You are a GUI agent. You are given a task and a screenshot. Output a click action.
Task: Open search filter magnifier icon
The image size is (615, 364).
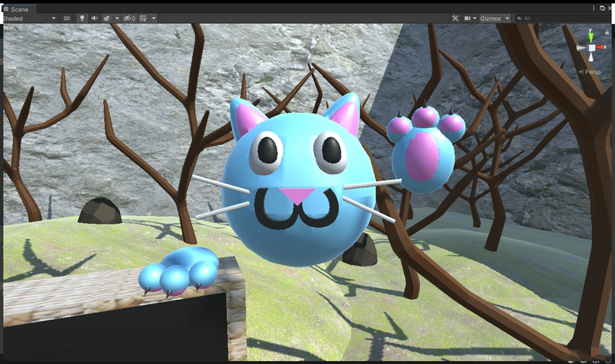(x=519, y=19)
